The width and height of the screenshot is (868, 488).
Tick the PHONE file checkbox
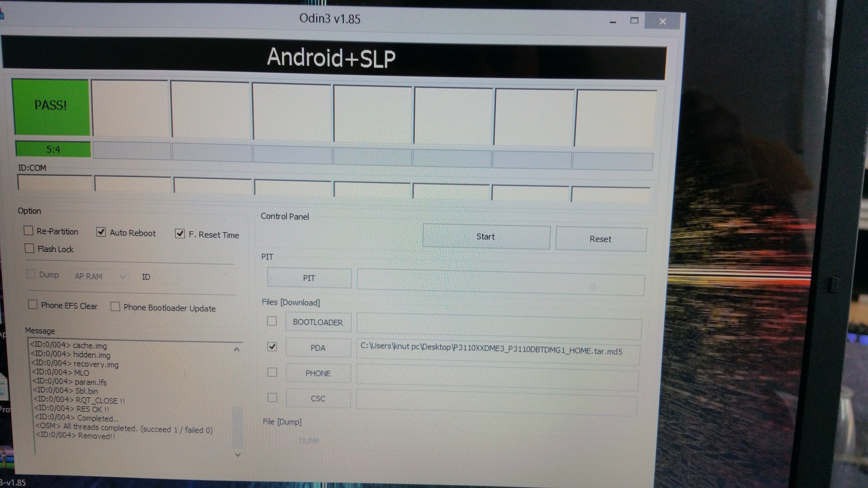[272, 372]
